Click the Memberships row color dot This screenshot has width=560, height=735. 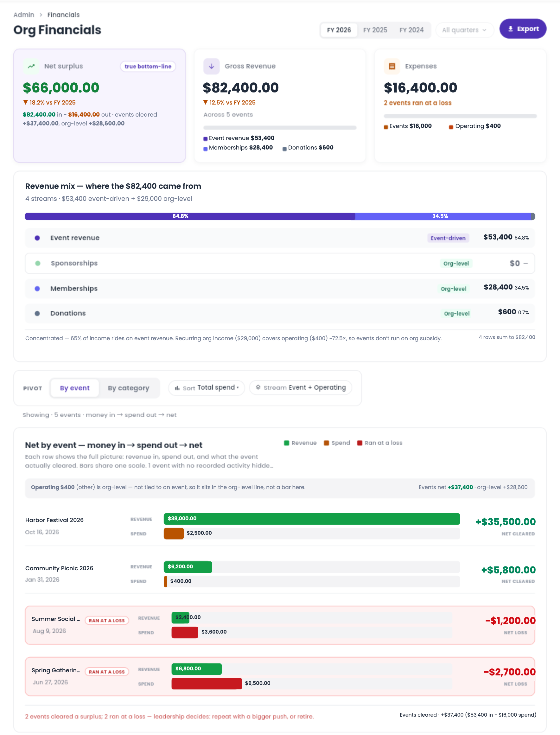click(x=37, y=288)
